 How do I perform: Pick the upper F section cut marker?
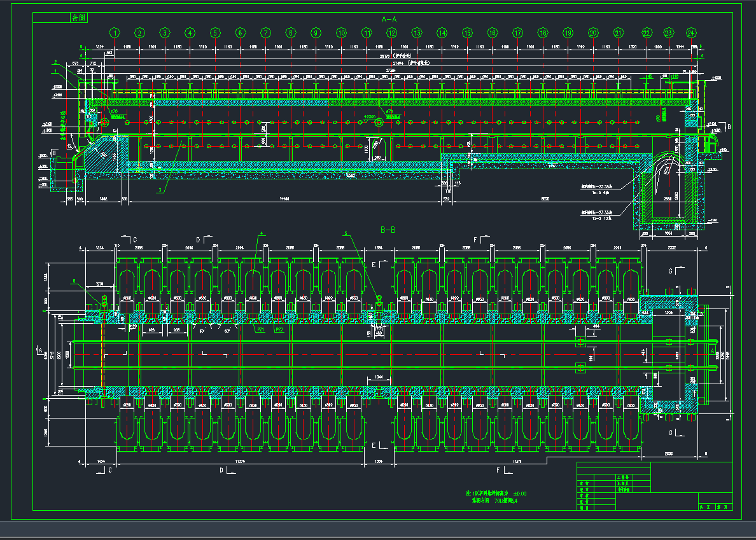pos(476,240)
